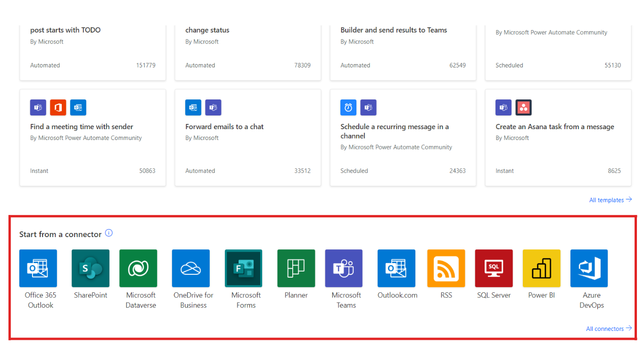Click the Microsoft Dataverse label
644x362 pixels.
click(x=140, y=300)
